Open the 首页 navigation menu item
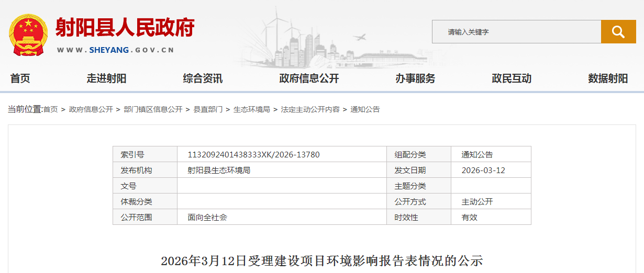Image resolution: width=644 pixels, height=273 pixels. point(20,78)
